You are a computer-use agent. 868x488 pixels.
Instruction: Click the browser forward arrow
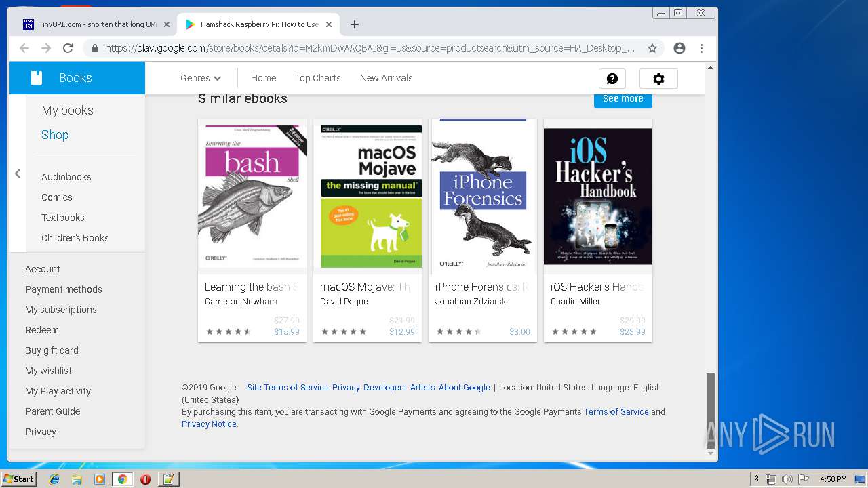[46, 48]
